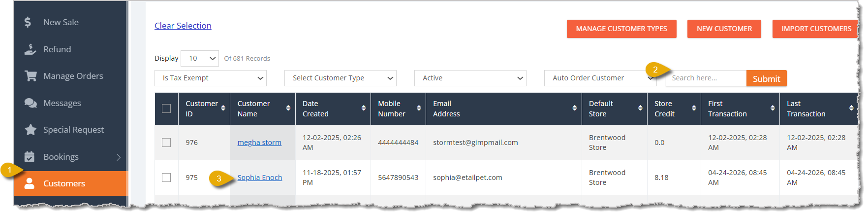868x215 pixels.
Task: Open the Is Tax Exempt dropdown
Action: tap(211, 78)
